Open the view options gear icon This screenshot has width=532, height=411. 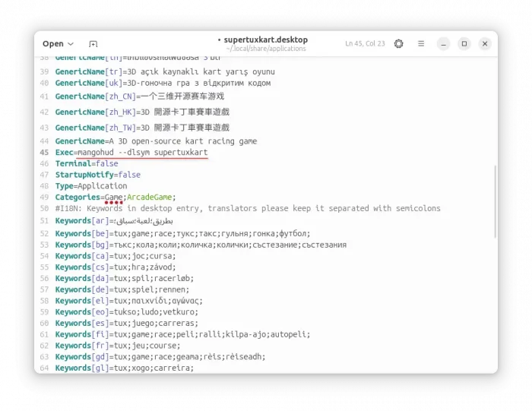coord(399,44)
